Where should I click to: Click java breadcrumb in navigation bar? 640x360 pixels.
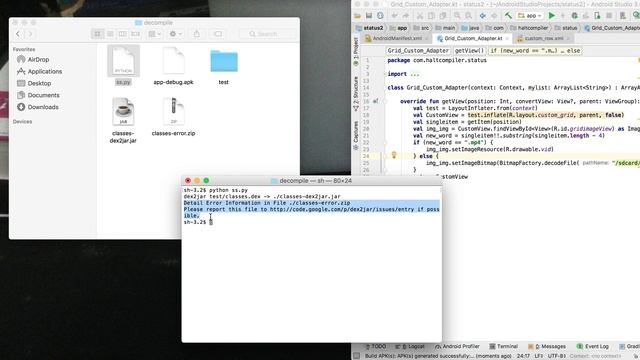470,28
